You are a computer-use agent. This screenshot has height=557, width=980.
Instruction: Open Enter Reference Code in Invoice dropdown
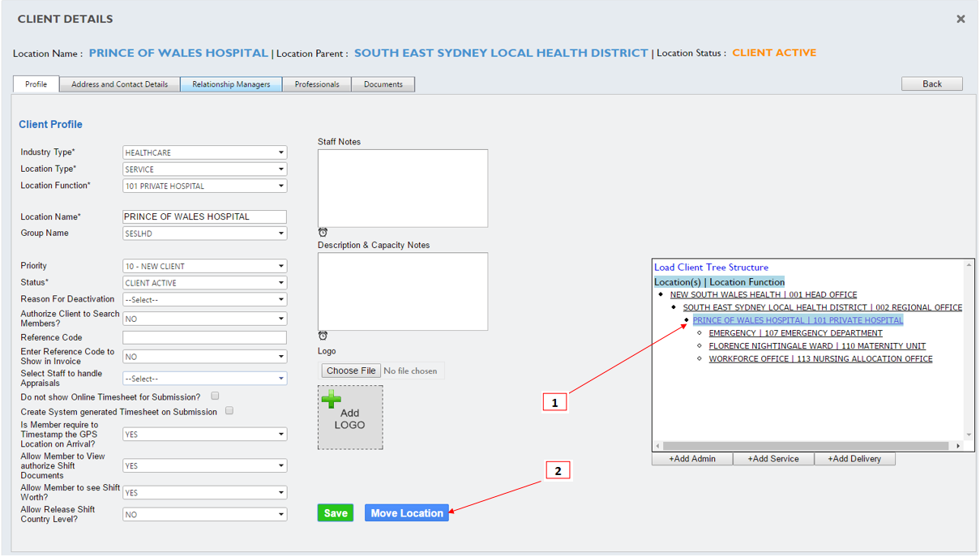(x=205, y=357)
